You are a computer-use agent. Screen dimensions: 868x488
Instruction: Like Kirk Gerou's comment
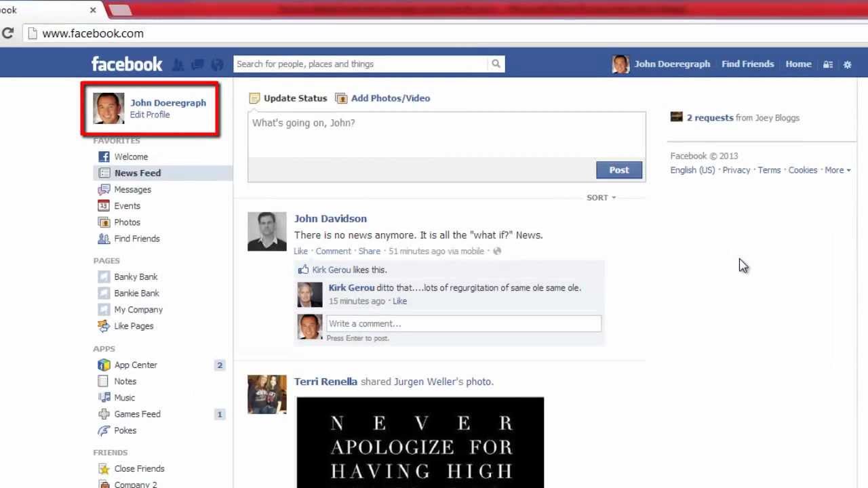pos(399,301)
